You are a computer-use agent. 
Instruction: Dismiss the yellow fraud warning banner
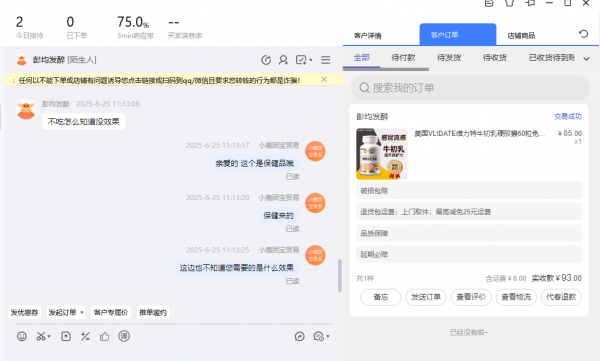pyautogui.click(x=324, y=79)
